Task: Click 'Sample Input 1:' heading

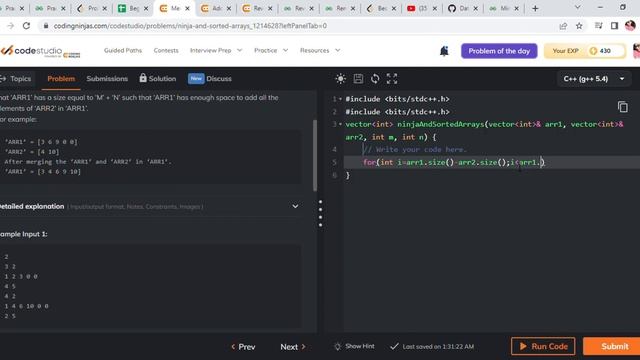Action: coord(24,234)
